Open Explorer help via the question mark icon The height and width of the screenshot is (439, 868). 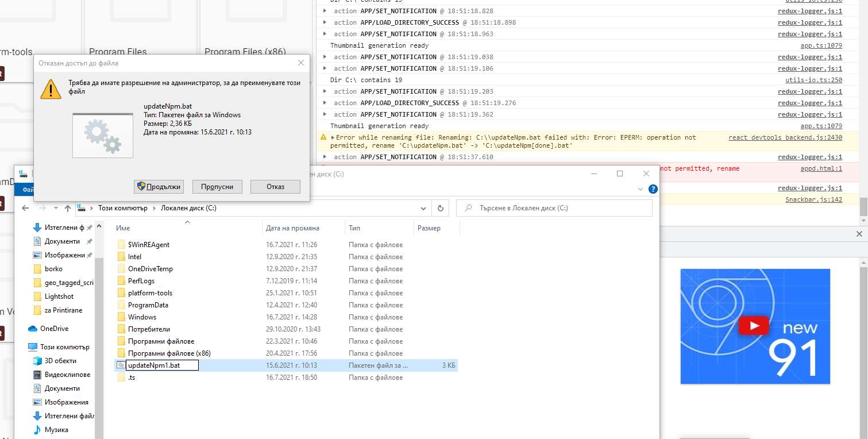pyautogui.click(x=653, y=189)
